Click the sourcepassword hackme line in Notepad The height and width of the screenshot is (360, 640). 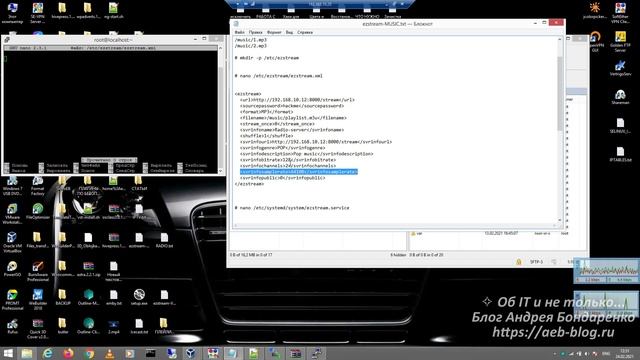click(x=292, y=106)
